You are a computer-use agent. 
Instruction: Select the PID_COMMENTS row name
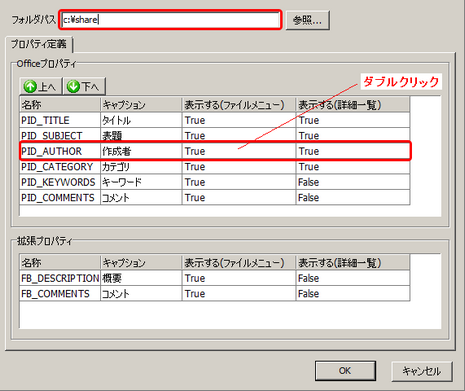60,197
